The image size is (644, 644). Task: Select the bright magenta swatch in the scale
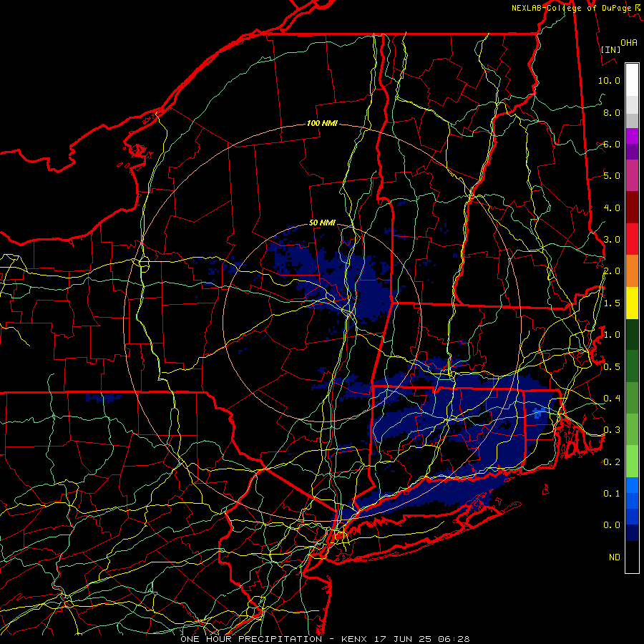tap(632, 136)
